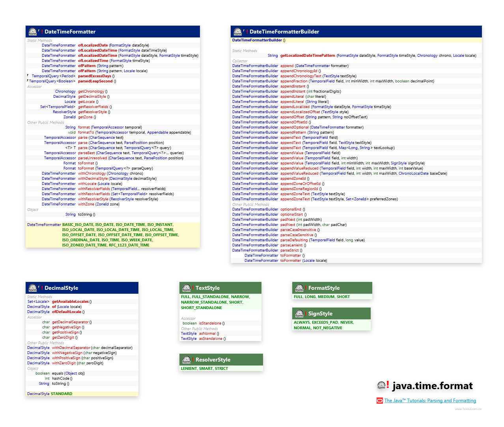The image size is (504, 427).
Task: Click the TextStyle panel clock icon
Action: click(187, 288)
